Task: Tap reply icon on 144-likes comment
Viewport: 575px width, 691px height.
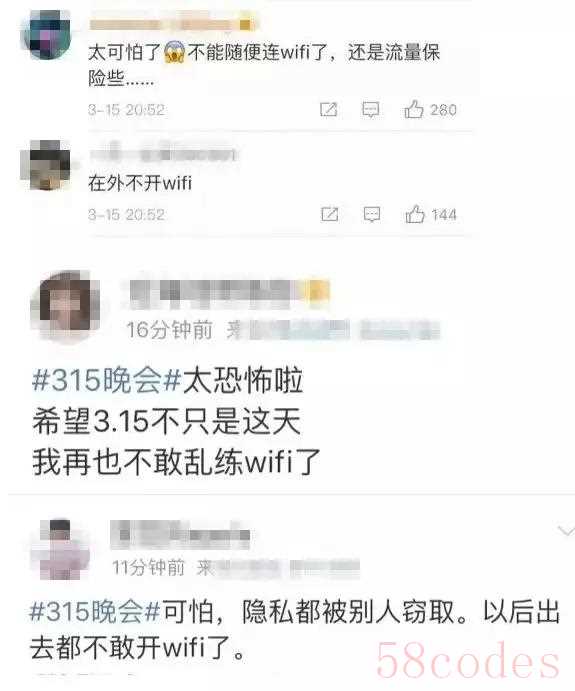Action: click(371, 215)
